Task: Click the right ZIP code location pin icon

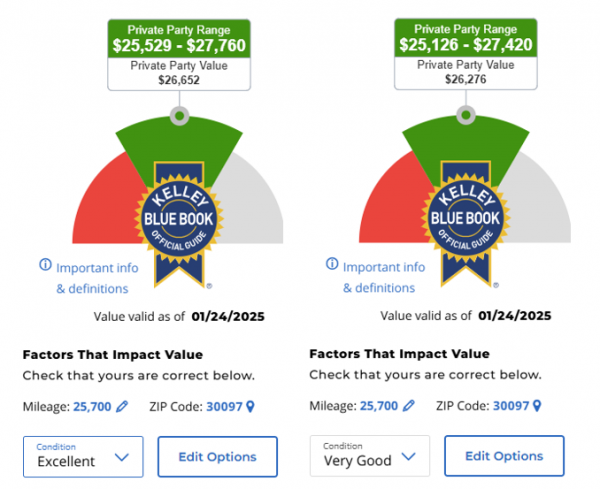Action: pos(536,406)
